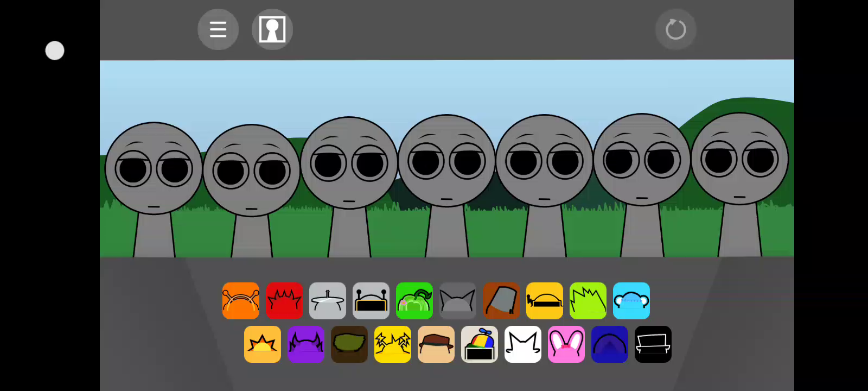Tap the white circle floating button
Screen dimensions: 868x391
click(55, 51)
